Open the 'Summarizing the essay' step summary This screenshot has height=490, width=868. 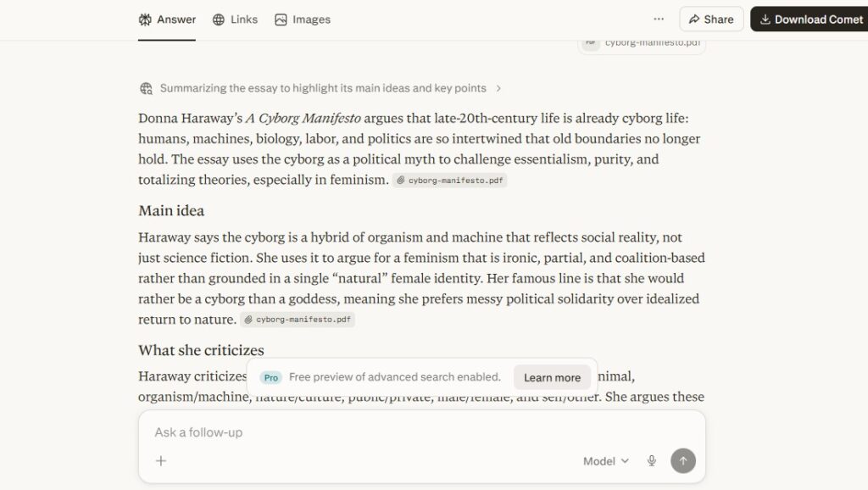point(320,88)
